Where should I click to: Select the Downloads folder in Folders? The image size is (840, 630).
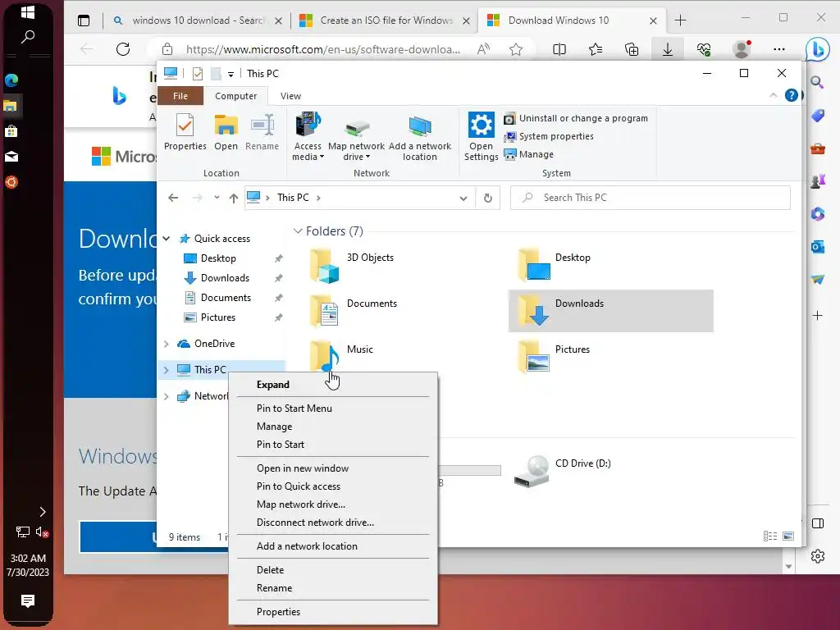pos(610,311)
